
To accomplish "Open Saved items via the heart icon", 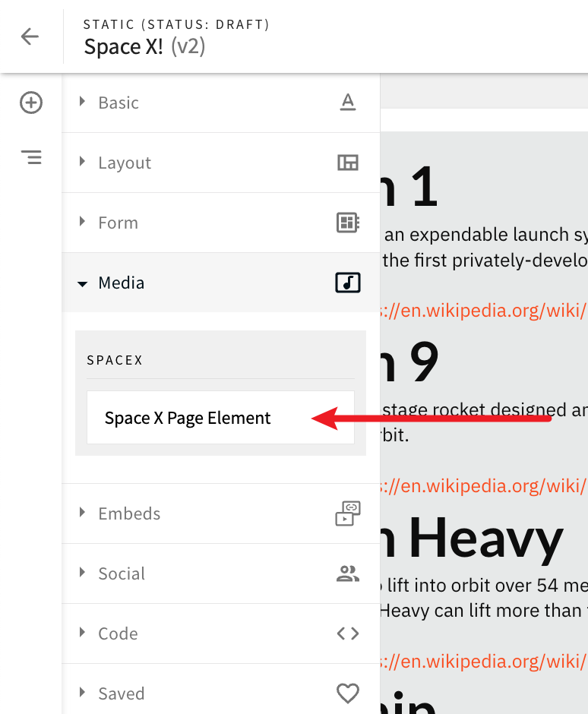I will (x=347, y=693).
